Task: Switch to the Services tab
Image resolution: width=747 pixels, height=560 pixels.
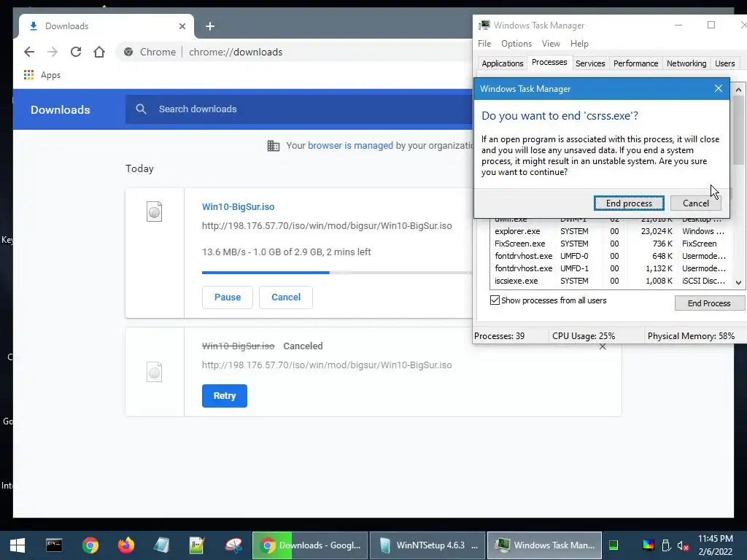Action: (590, 63)
